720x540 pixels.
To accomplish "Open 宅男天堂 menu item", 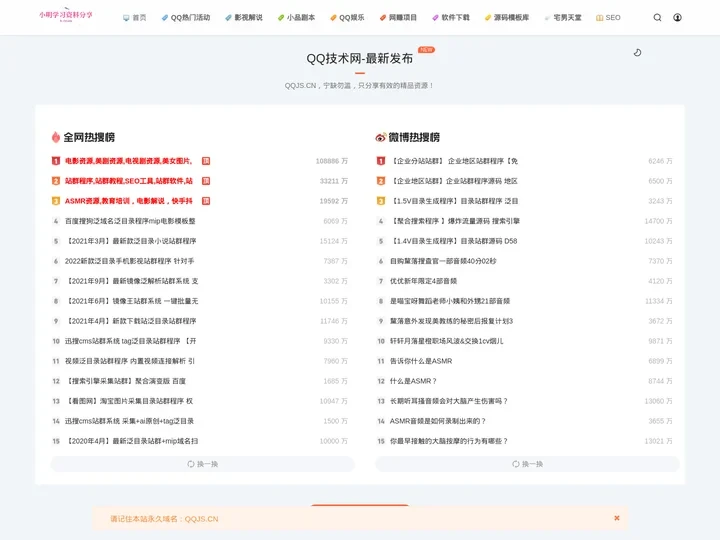I will click(563, 17).
